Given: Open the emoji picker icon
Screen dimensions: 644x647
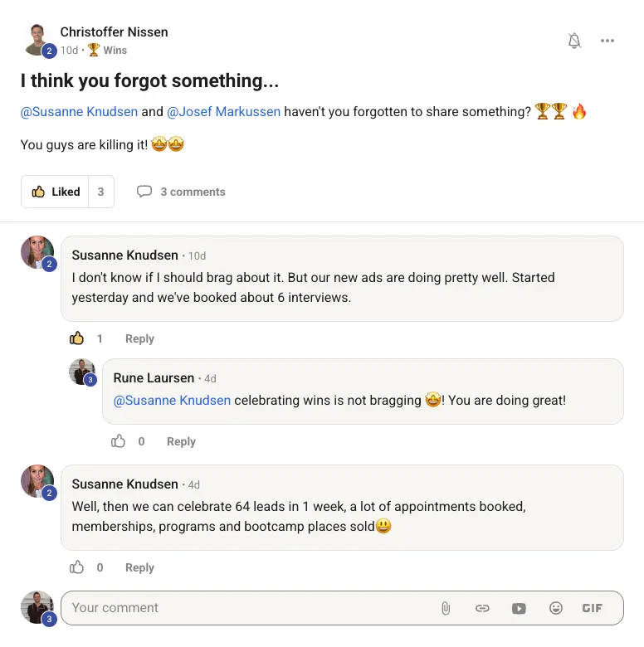Looking at the screenshot, I should [556, 608].
